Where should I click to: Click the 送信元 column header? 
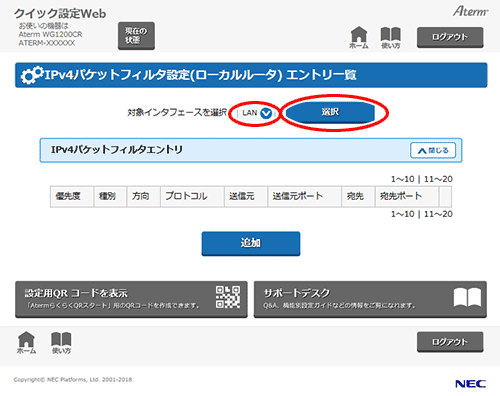pyautogui.click(x=246, y=196)
